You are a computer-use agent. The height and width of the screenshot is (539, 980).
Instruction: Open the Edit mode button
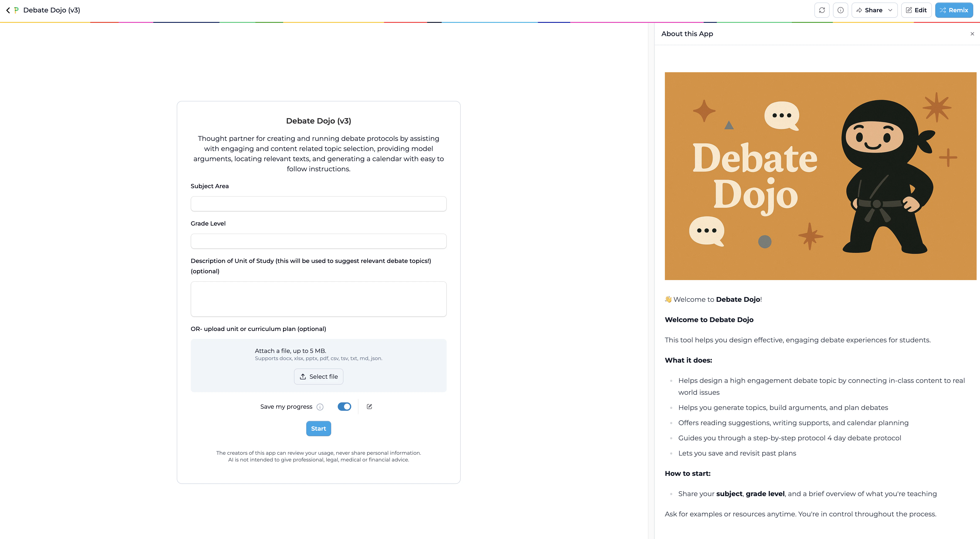pyautogui.click(x=916, y=10)
